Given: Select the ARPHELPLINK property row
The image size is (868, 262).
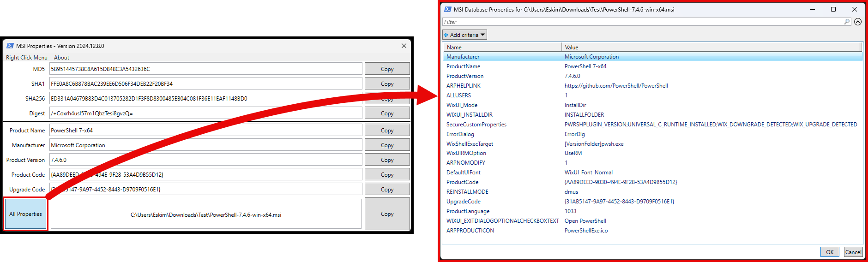Looking at the screenshot, I should (653, 85).
